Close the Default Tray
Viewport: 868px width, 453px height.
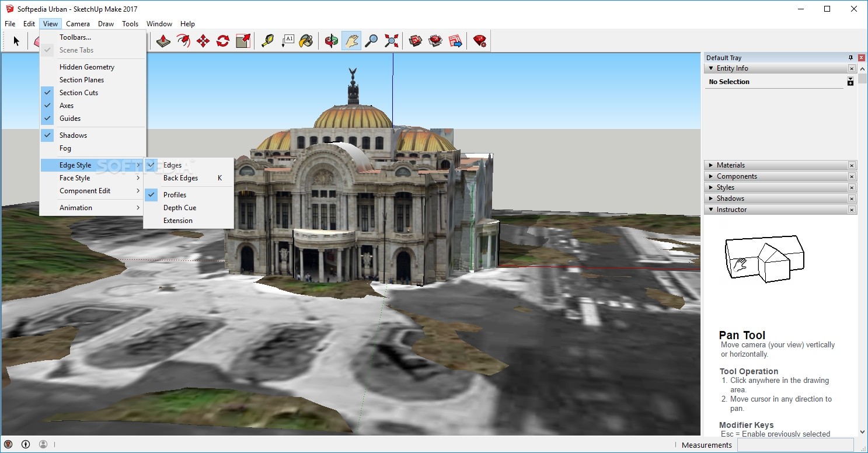(x=862, y=58)
